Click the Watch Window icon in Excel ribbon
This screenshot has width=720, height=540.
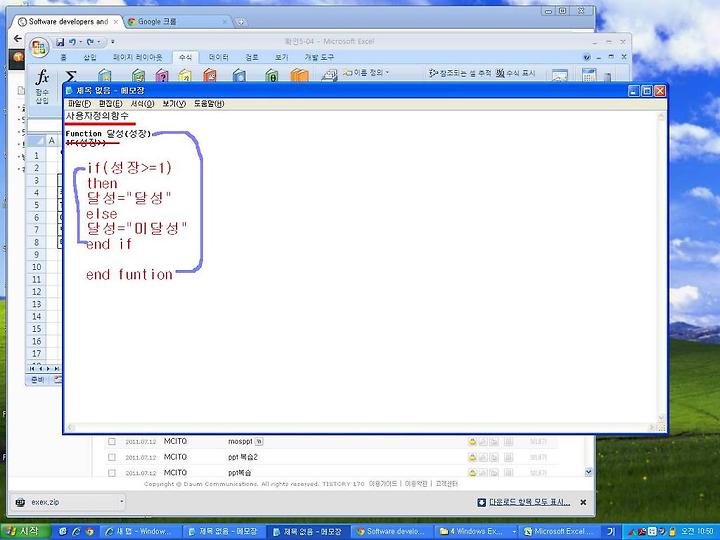tap(559, 76)
